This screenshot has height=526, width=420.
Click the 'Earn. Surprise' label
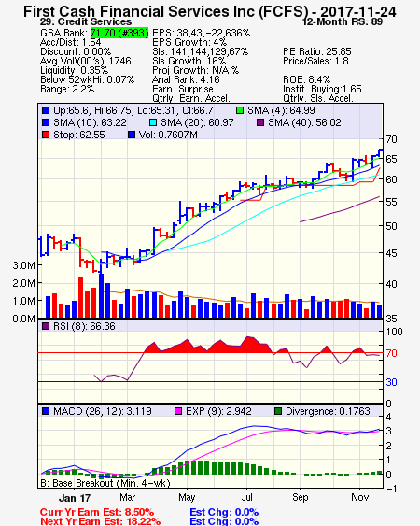(183, 90)
